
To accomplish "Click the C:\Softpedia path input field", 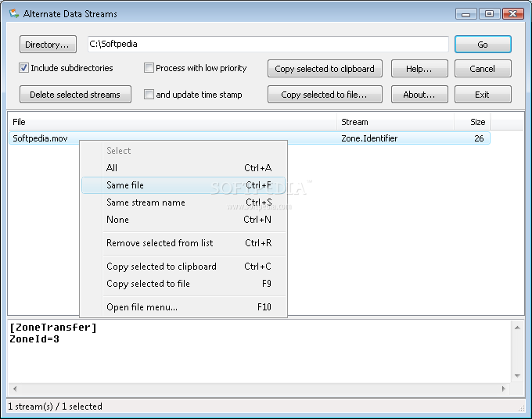I will tap(268, 44).
